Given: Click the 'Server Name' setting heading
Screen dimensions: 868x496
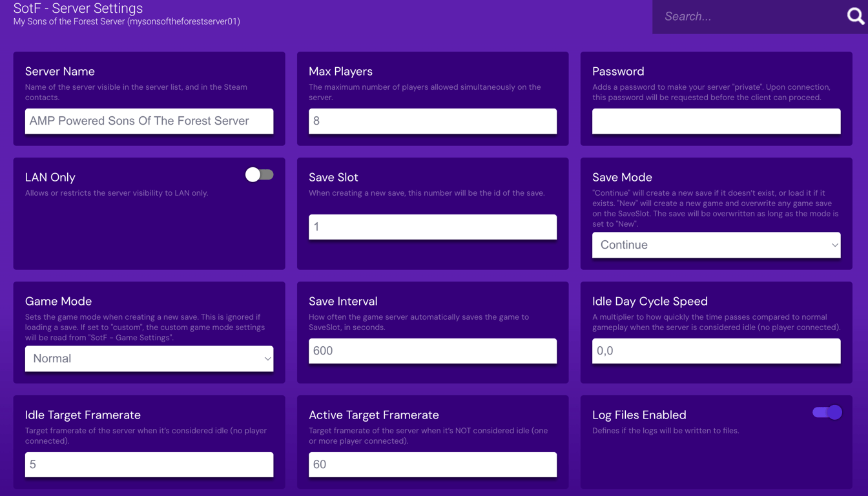Looking at the screenshot, I should [x=60, y=71].
